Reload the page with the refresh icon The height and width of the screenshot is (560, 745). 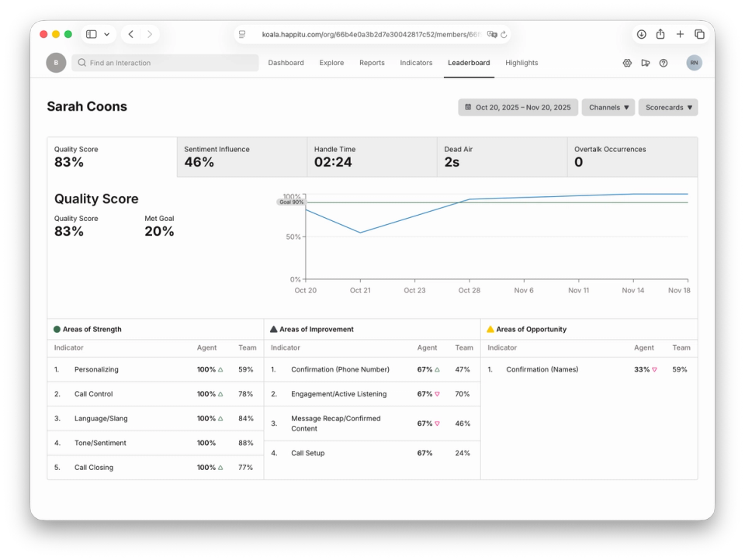(x=504, y=34)
